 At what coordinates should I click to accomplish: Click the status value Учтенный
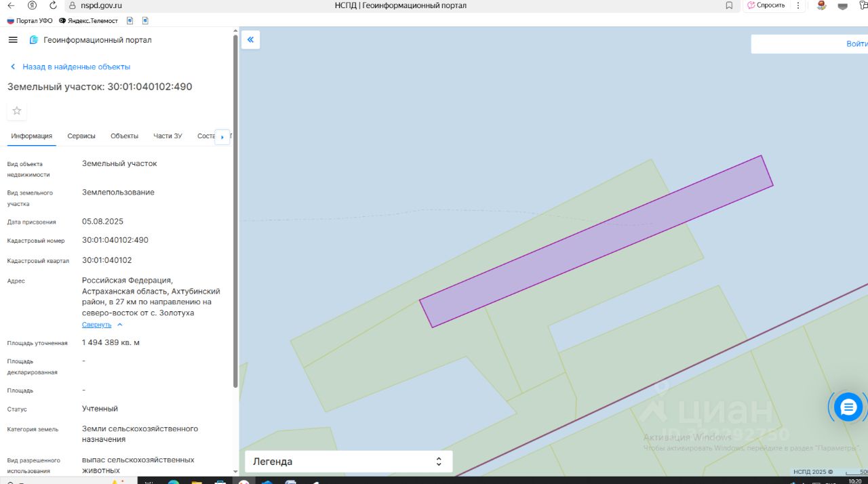click(x=100, y=409)
